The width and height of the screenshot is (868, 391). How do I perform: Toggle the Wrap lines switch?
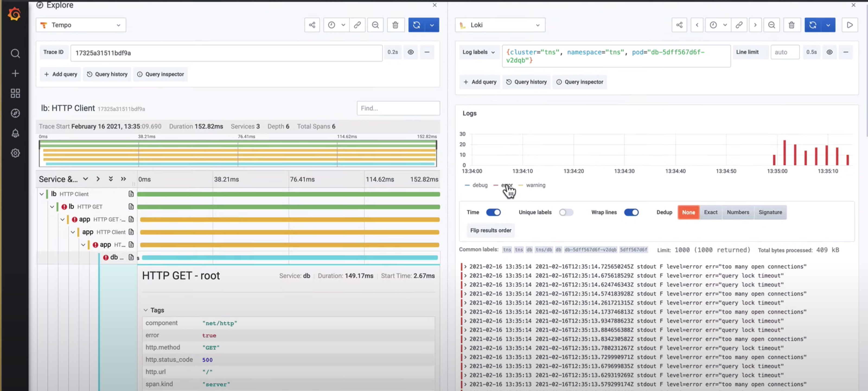click(x=631, y=212)
